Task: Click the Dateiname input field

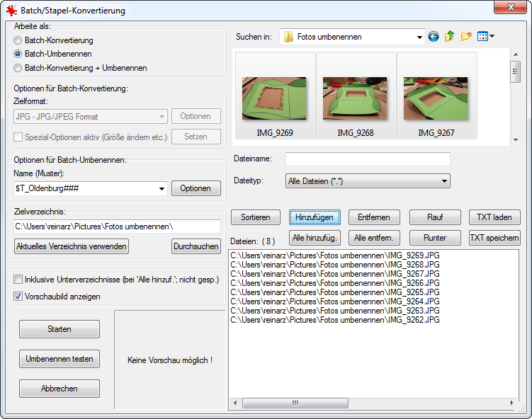Action: coord(368,159)
